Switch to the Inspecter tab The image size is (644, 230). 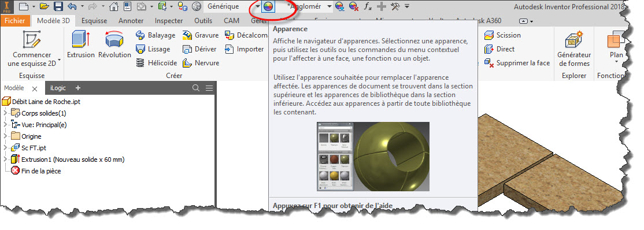pyautogui.click(x=169, y=21)
